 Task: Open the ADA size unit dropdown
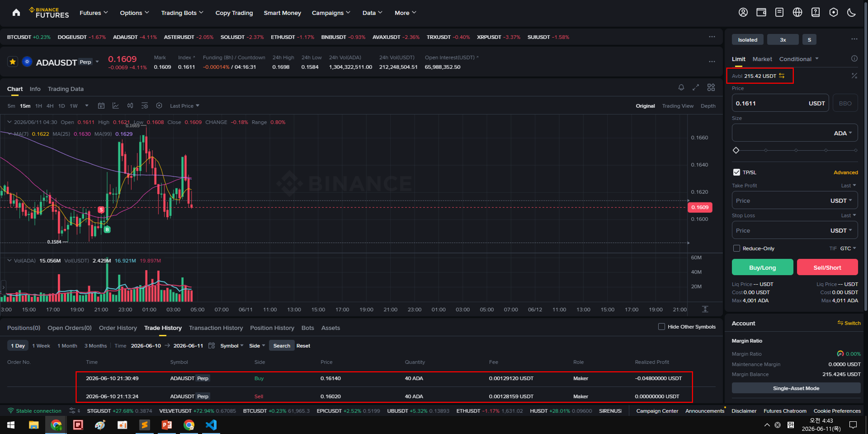[843, 133]
